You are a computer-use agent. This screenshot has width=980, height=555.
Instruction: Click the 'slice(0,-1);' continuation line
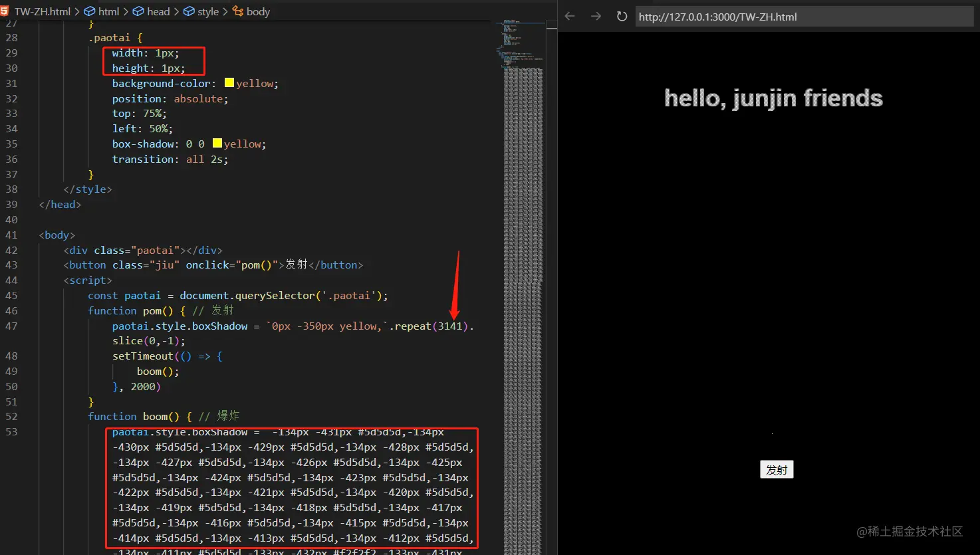tap(149, 341)
